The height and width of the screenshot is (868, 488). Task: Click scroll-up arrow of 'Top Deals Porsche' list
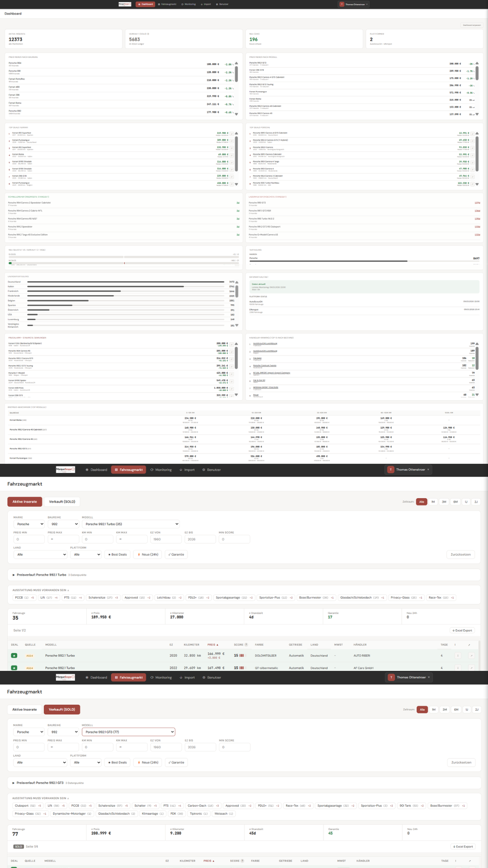pos(477,133)
